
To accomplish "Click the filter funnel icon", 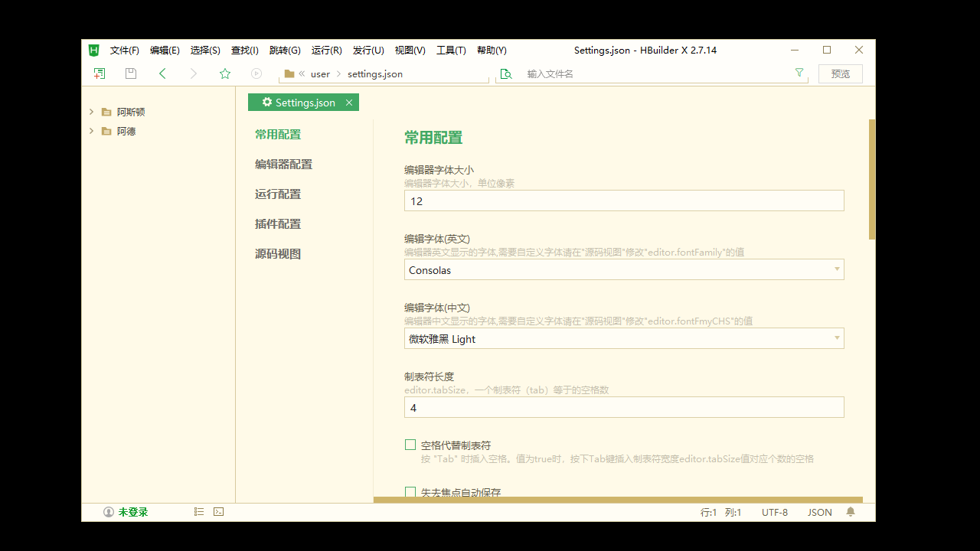I will [799, 72].
